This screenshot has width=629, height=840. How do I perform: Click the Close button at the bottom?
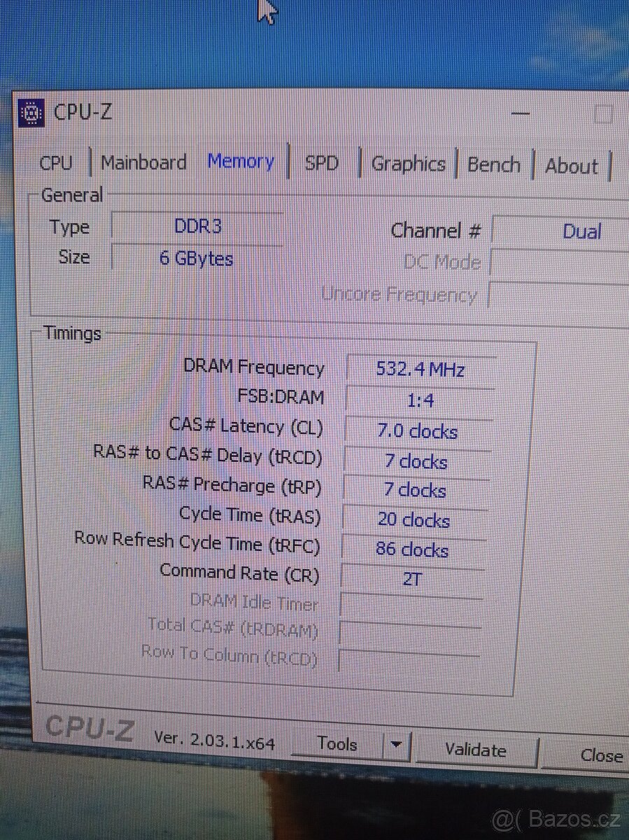point(600,756)
